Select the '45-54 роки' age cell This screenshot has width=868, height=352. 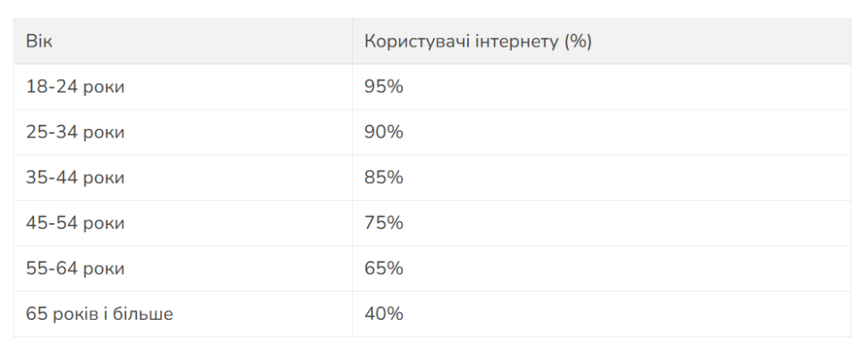click(x=183, y=223)
